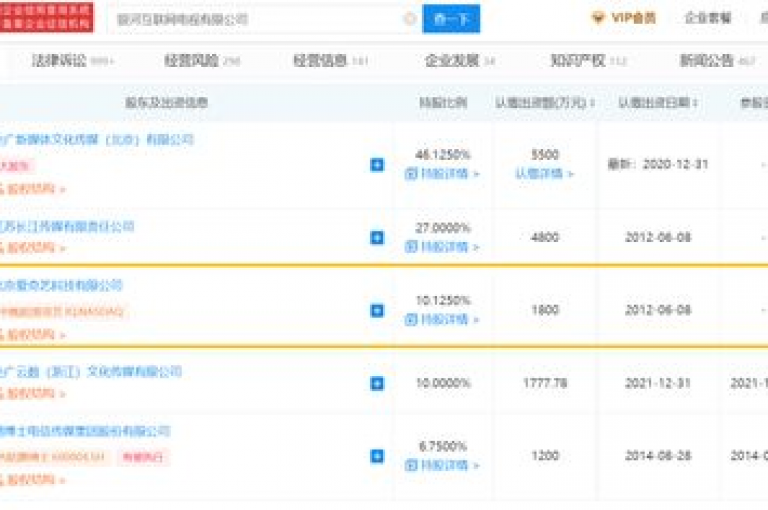The width and height of the screenshot is (768, 510).
Task: Select the date 2014-08-28 in 1200 row
Action: [658, 456]
